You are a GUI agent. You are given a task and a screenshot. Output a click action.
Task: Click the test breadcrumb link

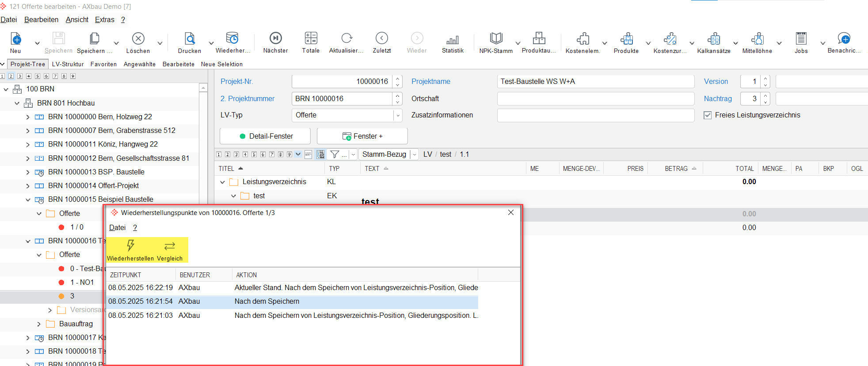(445, 154)
